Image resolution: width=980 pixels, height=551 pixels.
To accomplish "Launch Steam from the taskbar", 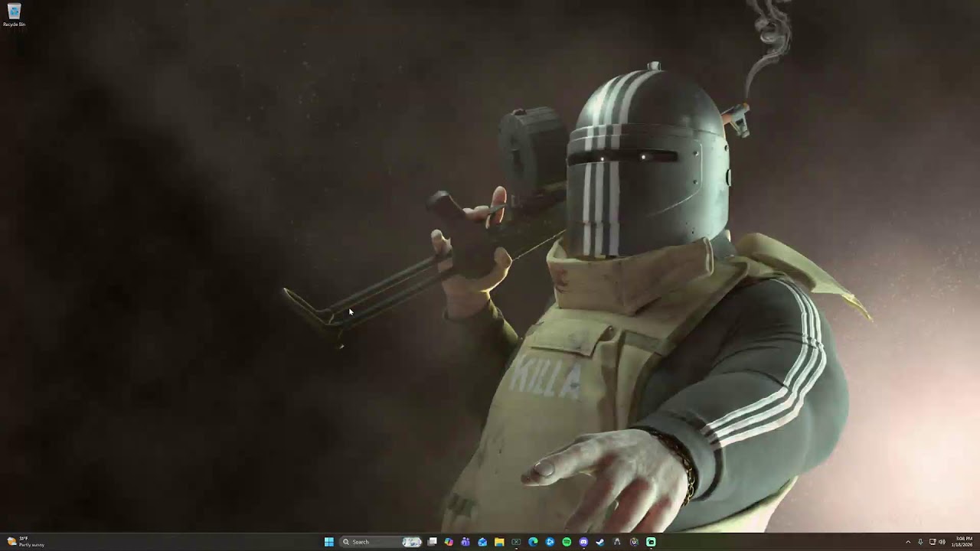I will click(x=600, y=542).
